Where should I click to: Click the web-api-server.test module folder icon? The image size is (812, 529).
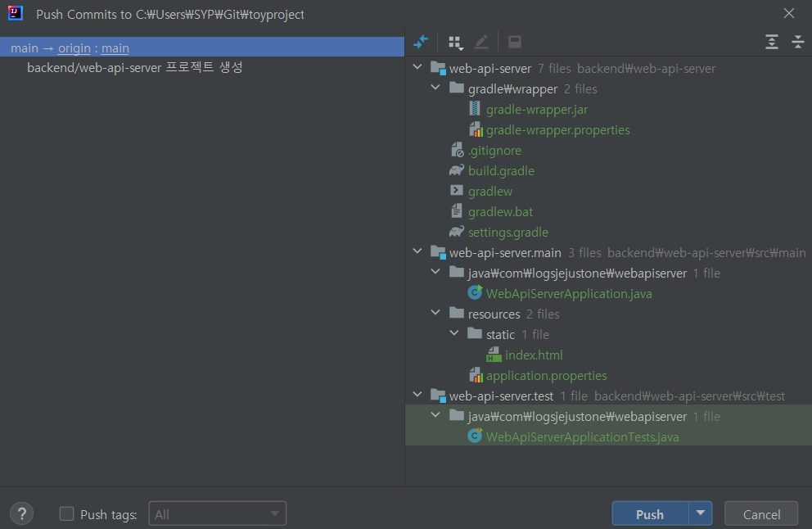(438, 396)
